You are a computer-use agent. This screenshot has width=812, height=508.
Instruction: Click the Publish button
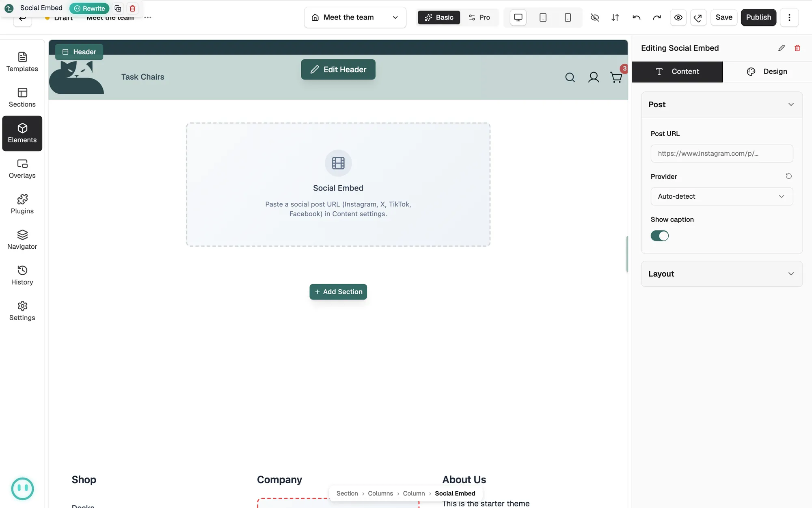[x=758, y=17]
